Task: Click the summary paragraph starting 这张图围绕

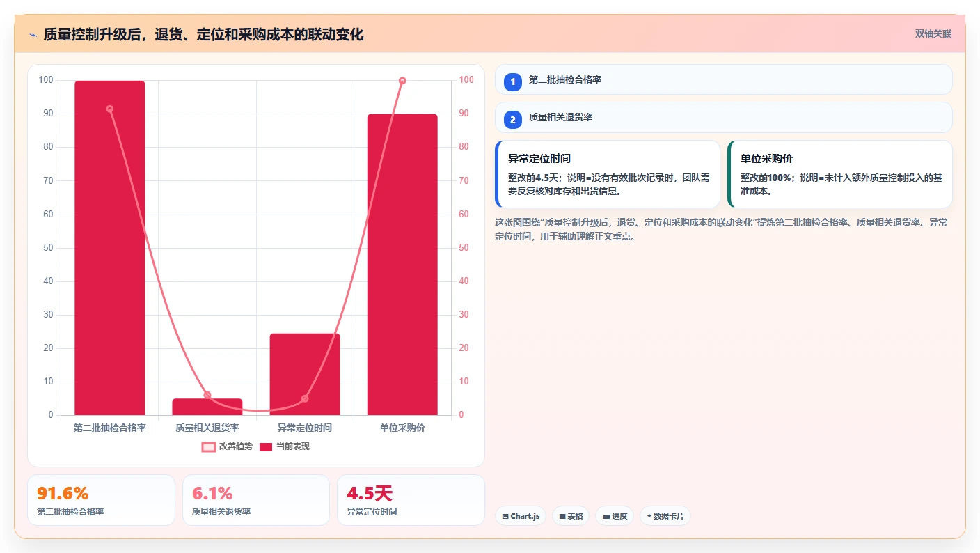Action: 720,229
